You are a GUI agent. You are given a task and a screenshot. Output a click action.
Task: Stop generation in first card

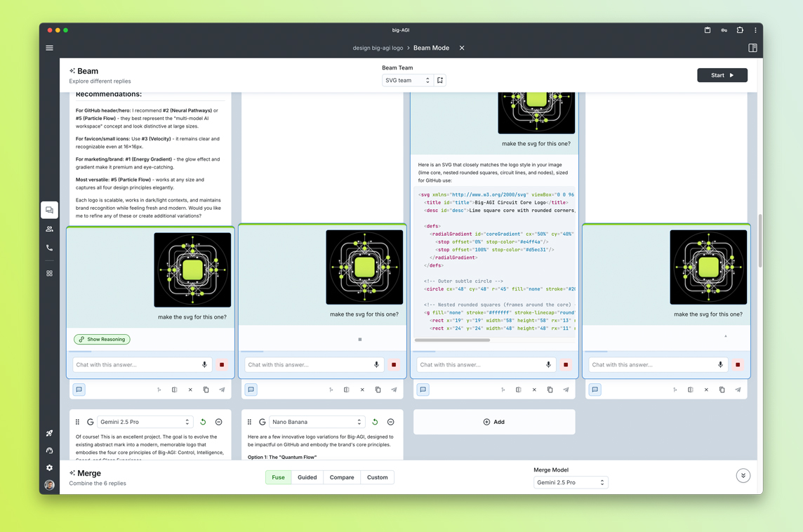222,364
